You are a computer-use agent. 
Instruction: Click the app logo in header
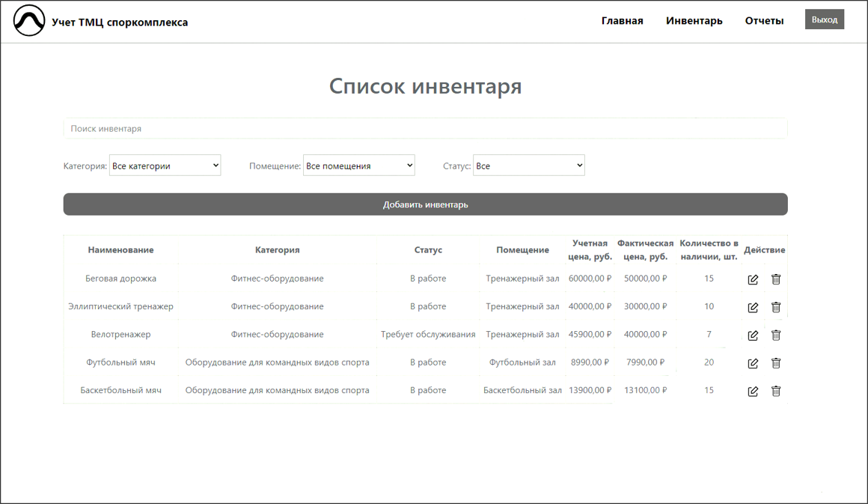point(29,21)
